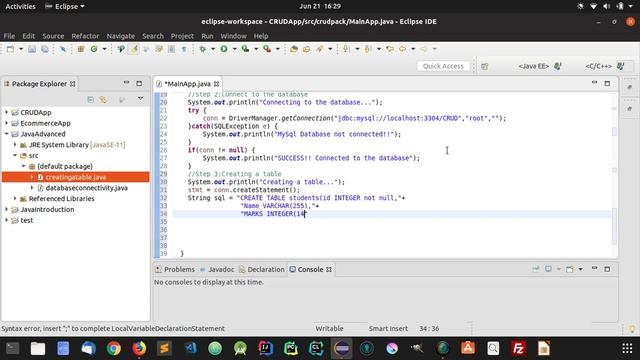Toggle Mark Occurrences highlighter toolbar button
Screen dimensions: 640x360
(x=133, y=49)
